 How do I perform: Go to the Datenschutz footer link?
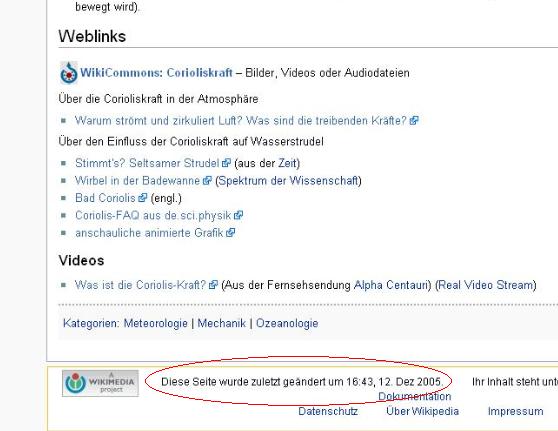(328, 411)
